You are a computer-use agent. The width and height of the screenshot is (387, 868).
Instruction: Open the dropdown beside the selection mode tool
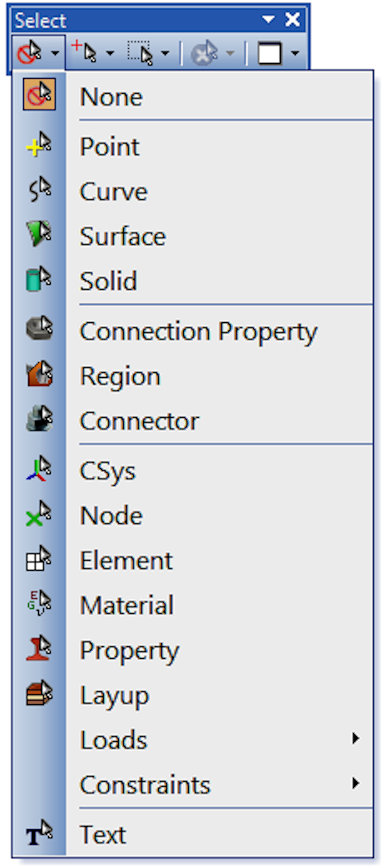[x=55, y=53]
